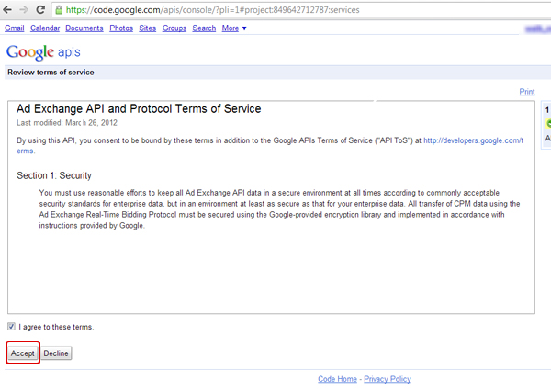
Task: Expand the More dropdown menu
Action: (x=234, y=28)
